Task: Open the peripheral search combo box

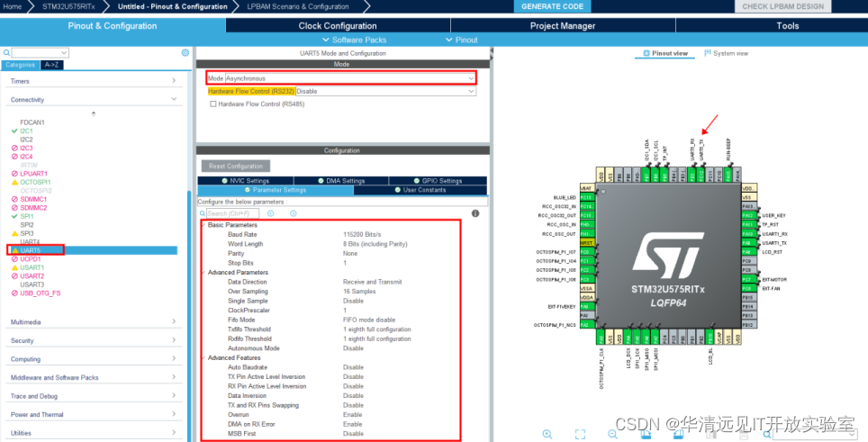Action: click(40, 52)
